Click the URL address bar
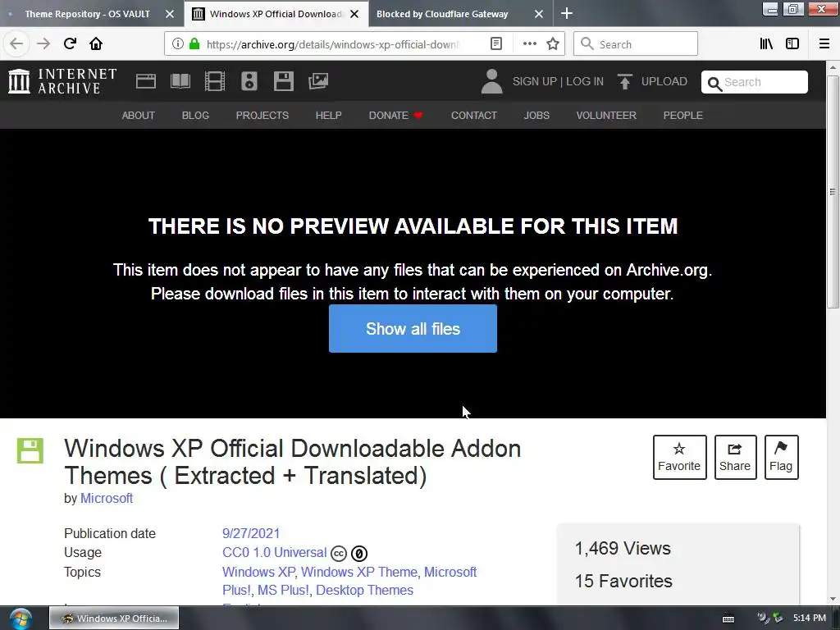The width and height of the screenshot is (840, 630). point(332,44)
